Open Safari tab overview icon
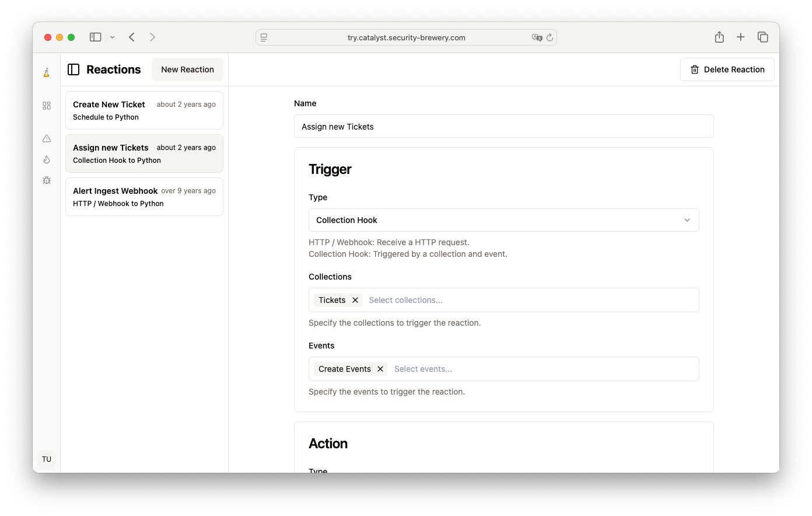Viewport: 812px width, 516px height. click(x=762, y=37)
